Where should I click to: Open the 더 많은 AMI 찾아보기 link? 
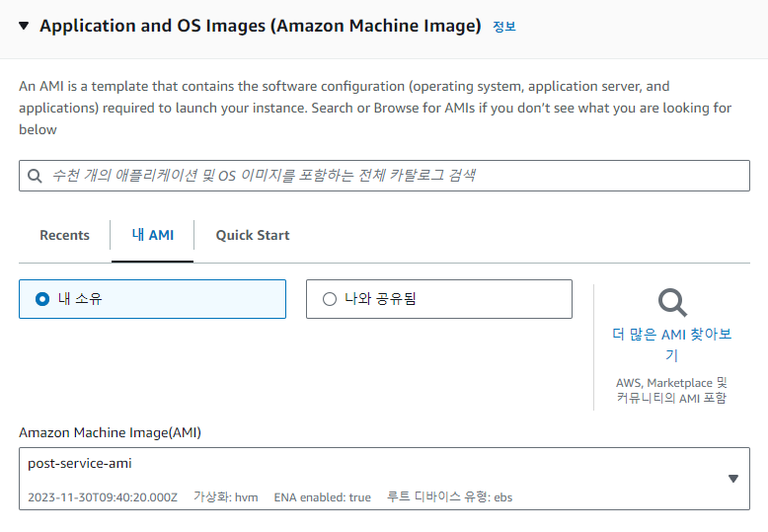click(671, 344)
